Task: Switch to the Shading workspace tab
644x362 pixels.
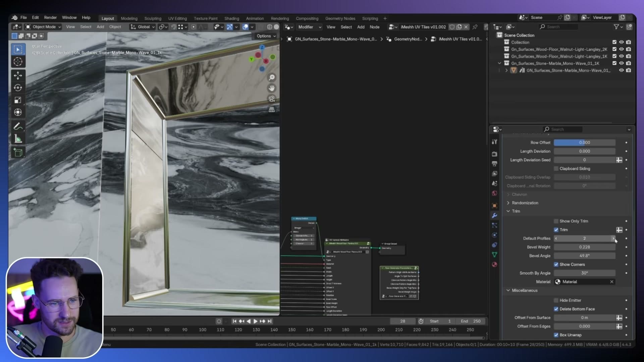Action: tap(232, 18)
